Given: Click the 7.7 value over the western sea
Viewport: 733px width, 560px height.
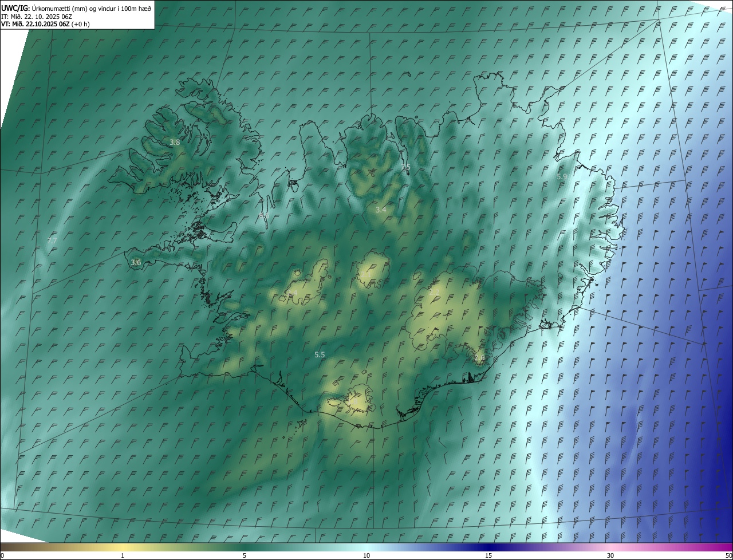Looking at the screenshot, I should [52, 241].
